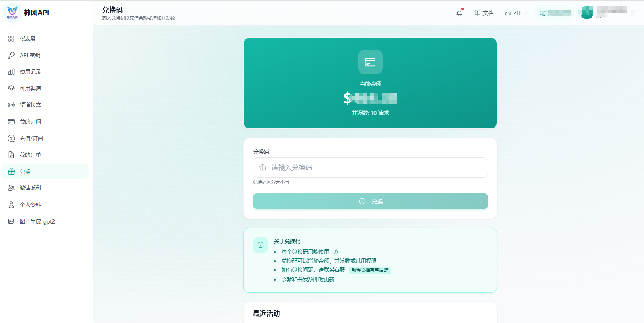Screen dimensions: 644x323
Task: Click the 充值/订阅 yen coin icon
Action: click(11, 138)
